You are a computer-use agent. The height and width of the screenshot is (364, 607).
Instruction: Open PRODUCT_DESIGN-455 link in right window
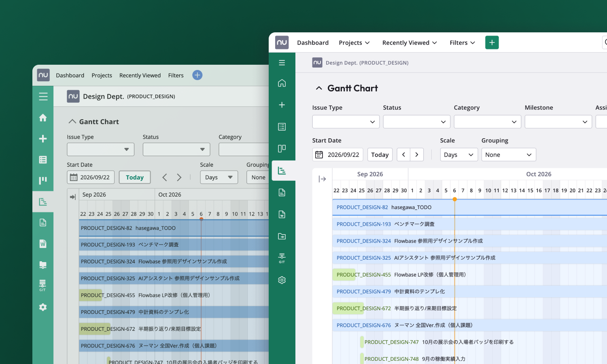click(364, 275)
